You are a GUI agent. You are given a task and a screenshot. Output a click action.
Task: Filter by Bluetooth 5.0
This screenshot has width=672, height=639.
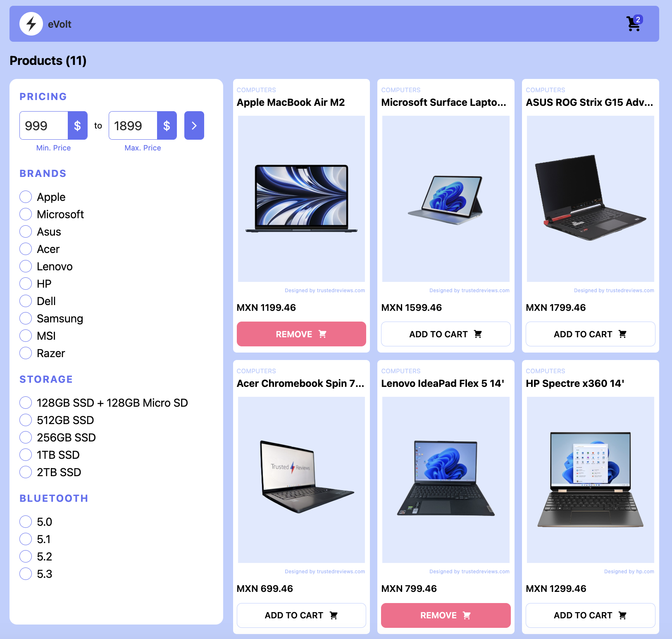pyautogui.click(x=26, y=522)
